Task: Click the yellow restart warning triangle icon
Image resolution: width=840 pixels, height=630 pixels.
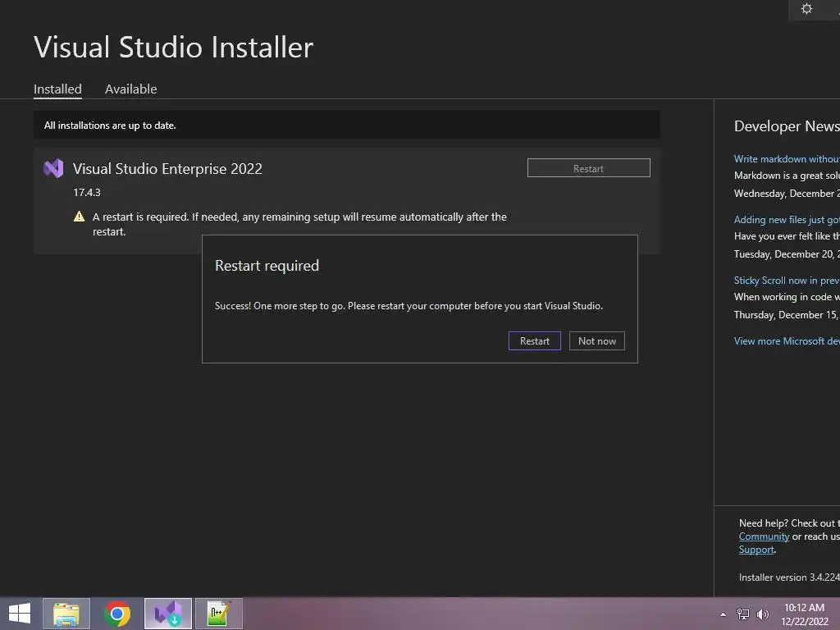Action: coord(80,217)
